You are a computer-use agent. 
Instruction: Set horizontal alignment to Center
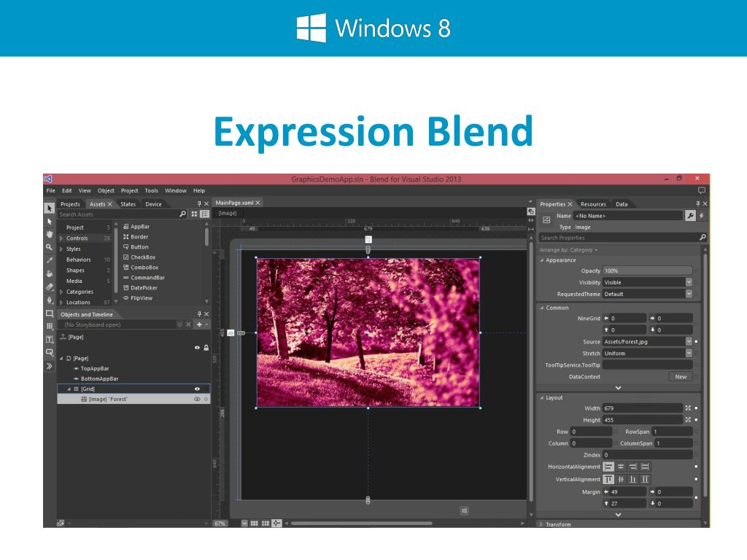click(621, 467)
